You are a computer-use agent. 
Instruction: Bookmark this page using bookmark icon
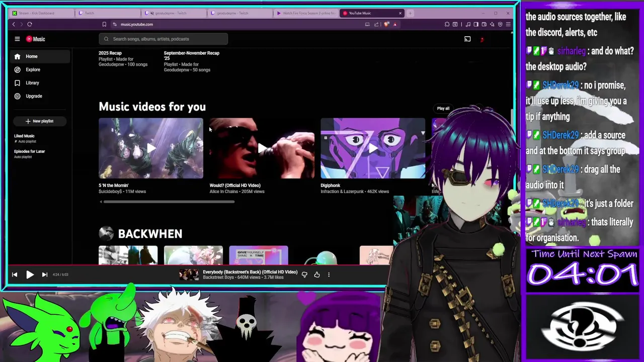(x=104, y=24)
